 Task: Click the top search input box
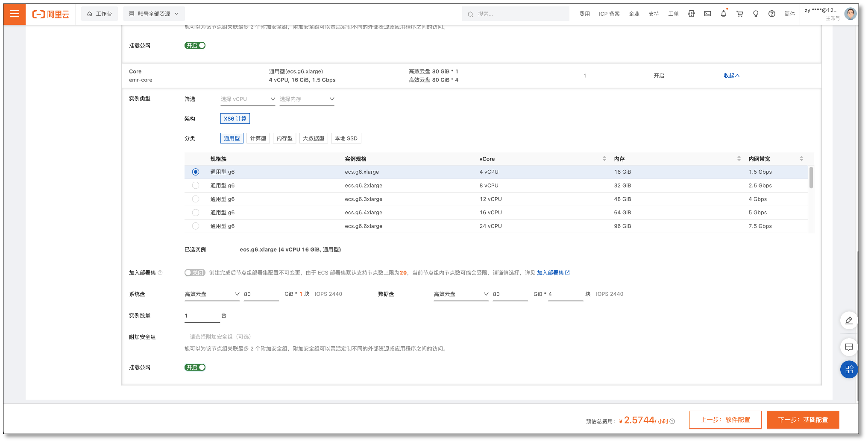[x=516, y=14]
